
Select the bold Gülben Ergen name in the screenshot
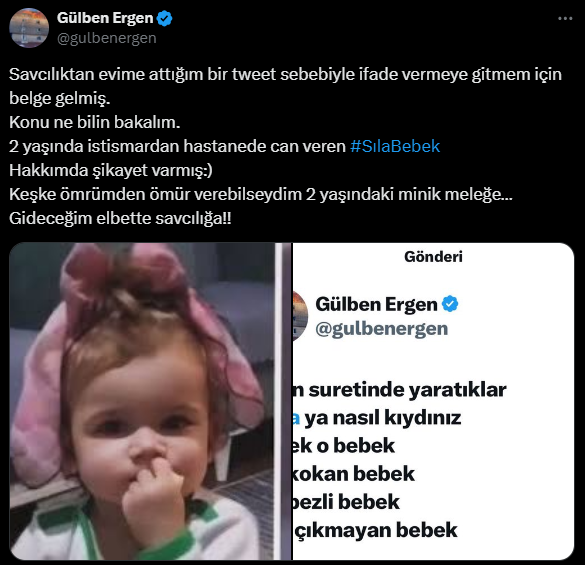tap(376, 304)
